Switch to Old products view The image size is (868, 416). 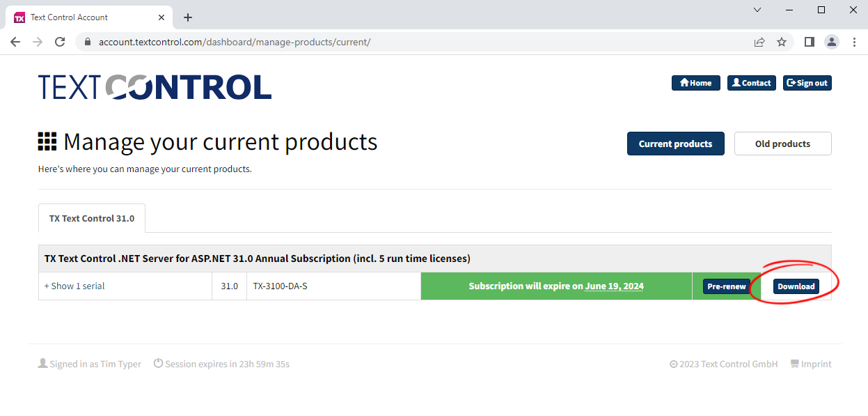(782, 144)
